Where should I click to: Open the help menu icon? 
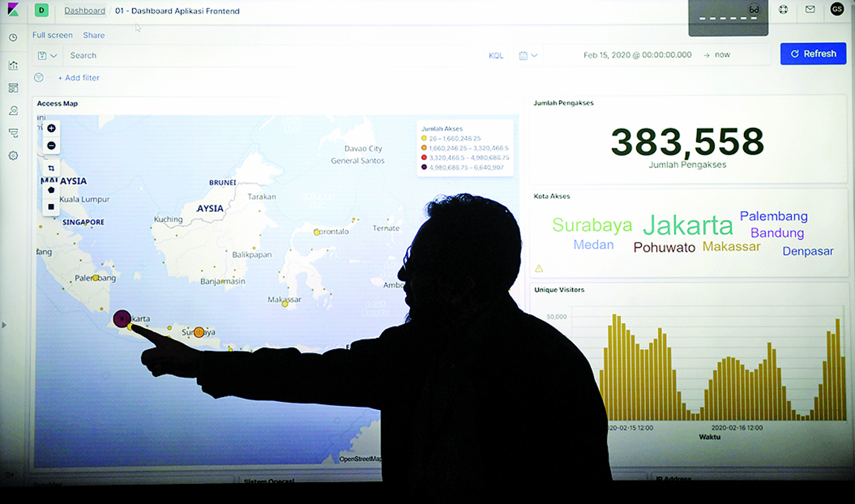[783, 9]
